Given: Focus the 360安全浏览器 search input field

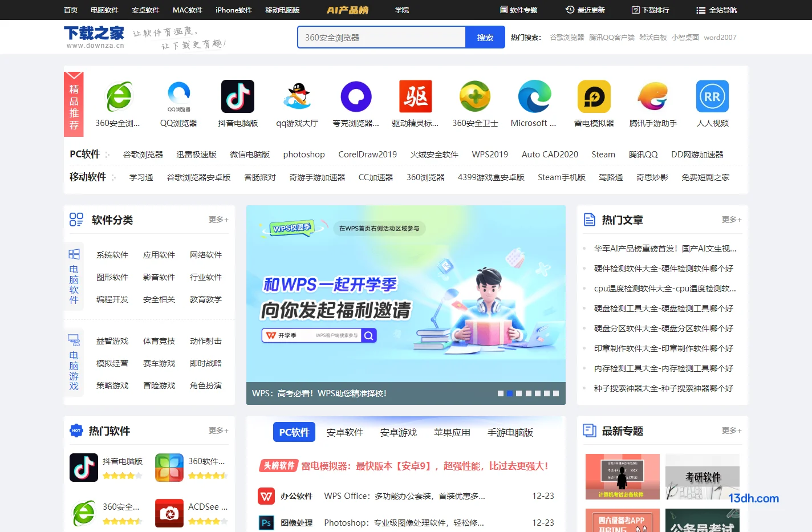Looking at the screenshot, I should [381, 37].
